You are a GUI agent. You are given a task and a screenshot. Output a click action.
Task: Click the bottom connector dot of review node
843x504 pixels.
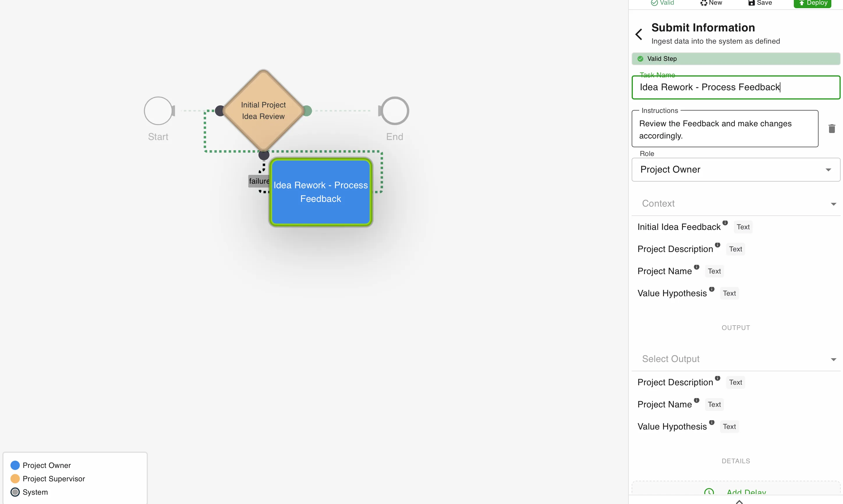264,155
